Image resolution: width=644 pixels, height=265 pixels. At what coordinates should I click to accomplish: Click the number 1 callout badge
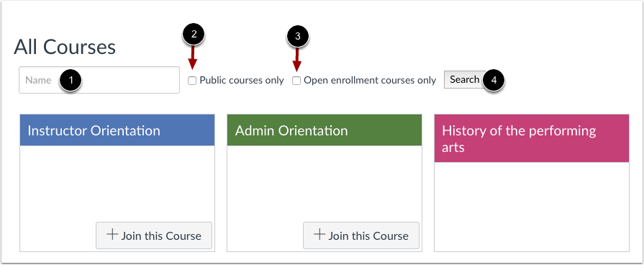[x=71, y=81]
